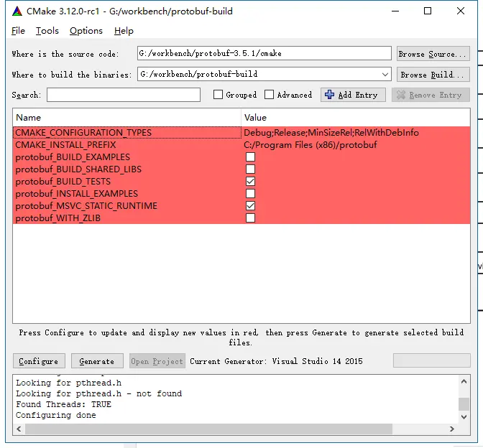
Task: Click the Add Entry button
Action: [x=353, y=95]
